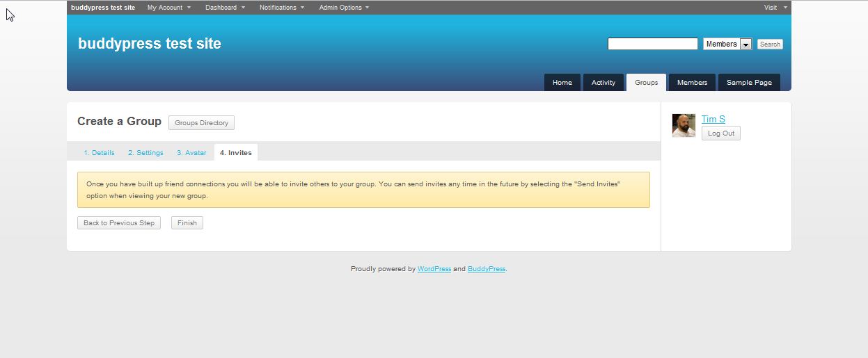Select the 2. Settings step tab
The width and height of the screenshot is (868, 358).
[x=145, y=153]
